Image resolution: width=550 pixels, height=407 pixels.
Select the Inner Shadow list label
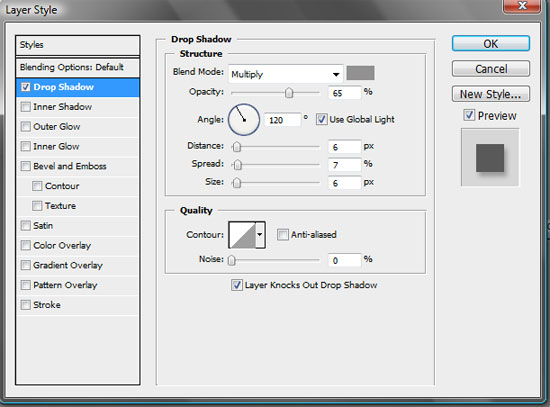click(62, 107)
